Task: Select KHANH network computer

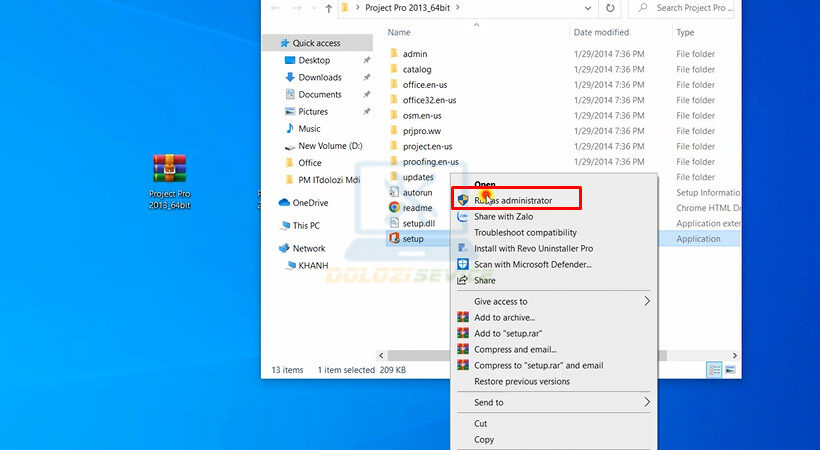Action: [313, 265]
